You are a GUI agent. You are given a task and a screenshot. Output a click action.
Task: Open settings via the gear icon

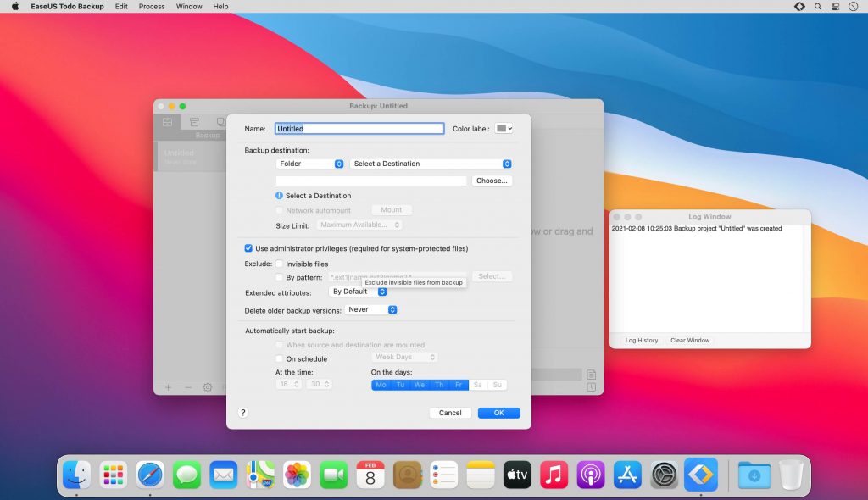(x=209, y=388)
